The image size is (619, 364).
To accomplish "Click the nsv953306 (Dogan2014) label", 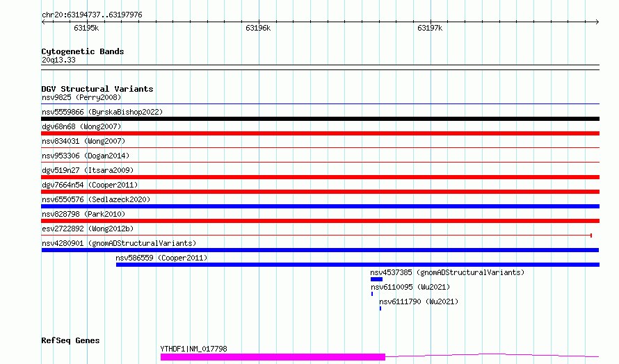I will pyautogui.click(x=86, y=156).
